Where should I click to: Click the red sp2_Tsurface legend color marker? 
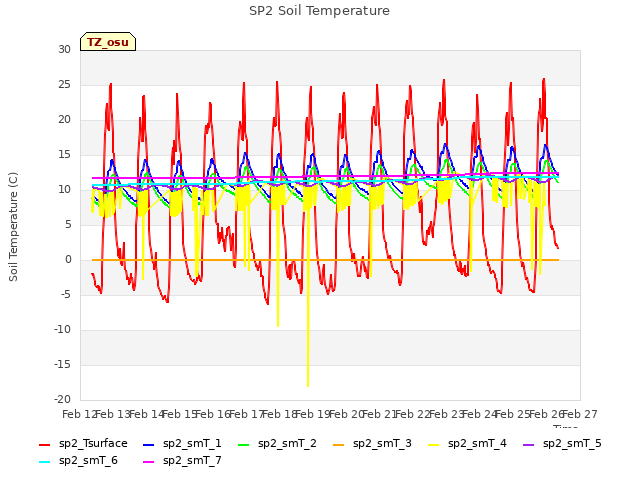[44, 444]
